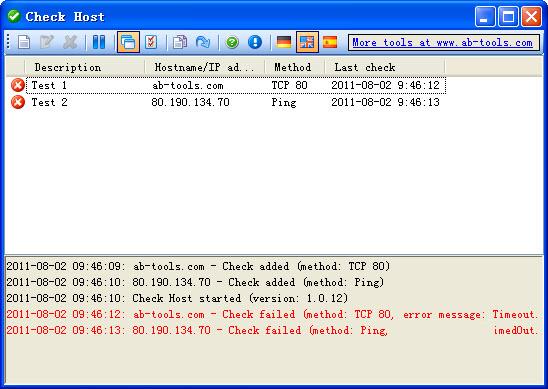Switch language to German via the flag icon
The height and width of the screenshot is (389, 548).
[284, 42]
